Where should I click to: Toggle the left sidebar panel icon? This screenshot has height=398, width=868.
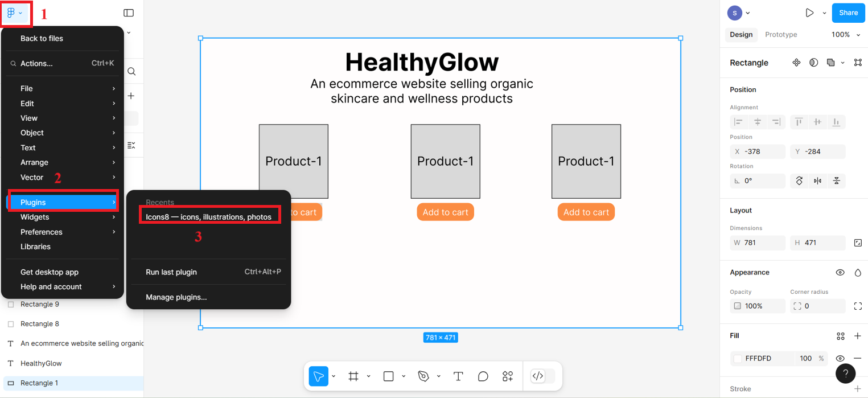(129, 13)
